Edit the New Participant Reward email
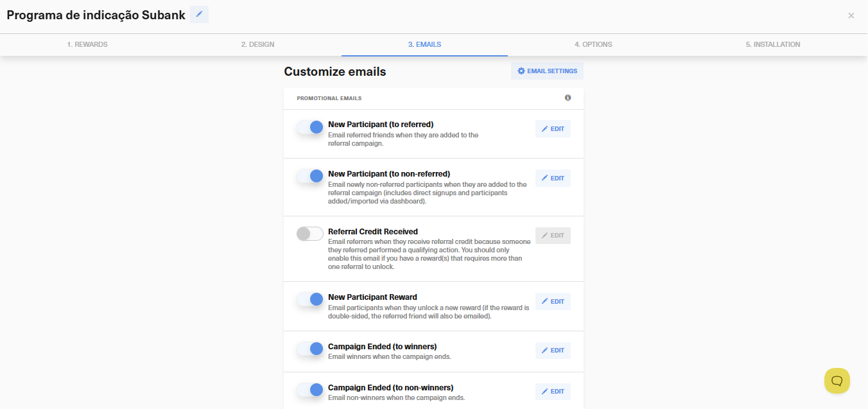Viewport: 868px width, 409px height. click(x=553, y=301)
